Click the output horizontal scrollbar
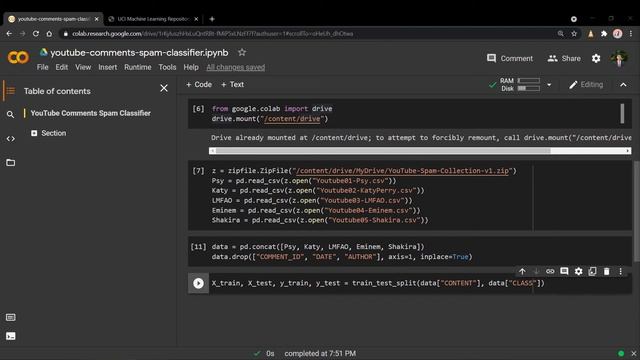Screen dimensions: 640x360 (x=382, y=151)
